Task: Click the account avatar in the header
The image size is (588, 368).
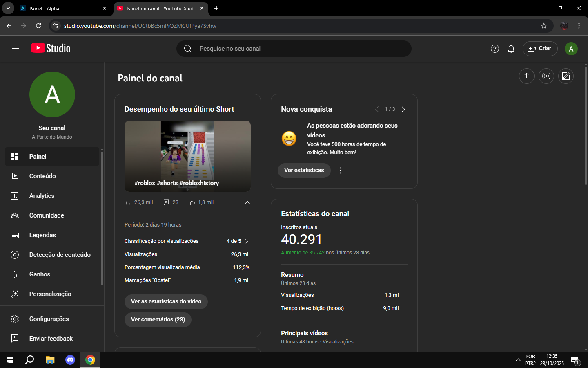Action: [571, 49]
